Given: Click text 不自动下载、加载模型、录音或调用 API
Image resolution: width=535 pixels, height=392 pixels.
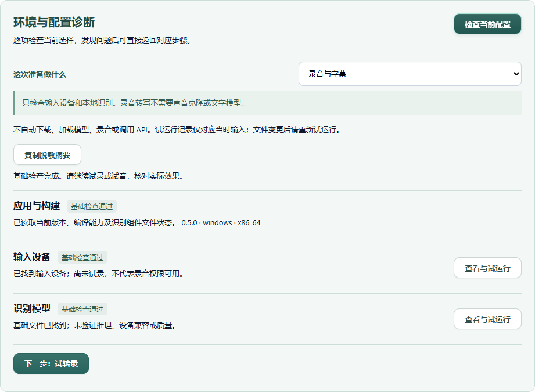Looking at the screenshot, I should click(177, 130).
